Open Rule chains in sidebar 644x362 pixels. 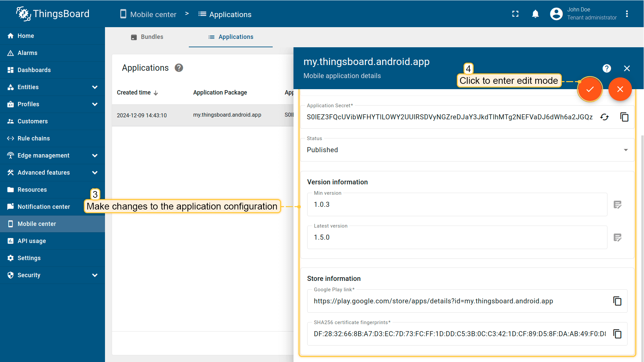coord(34,138)
